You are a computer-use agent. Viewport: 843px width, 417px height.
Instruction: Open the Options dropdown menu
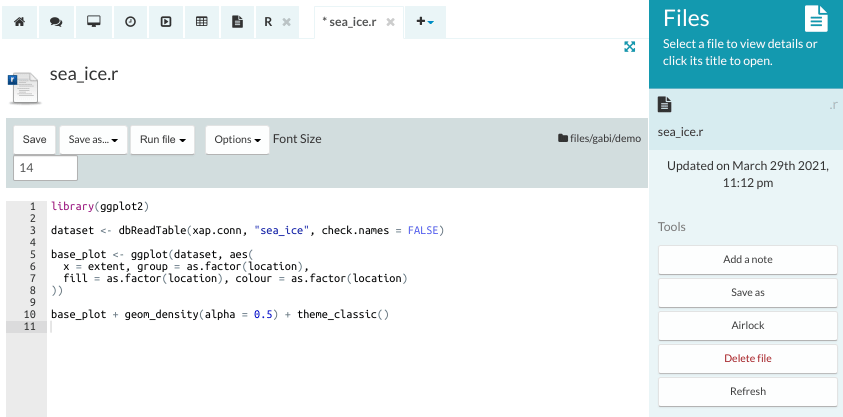coord(237,140)
